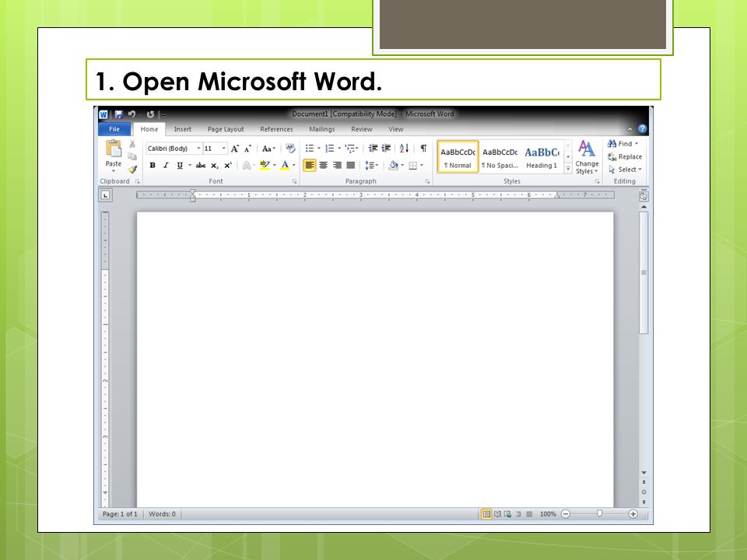Toggle the ruler button above scrollbar
Image resolution: width=747 pixels, height=560 pixels.
point(644,196)
